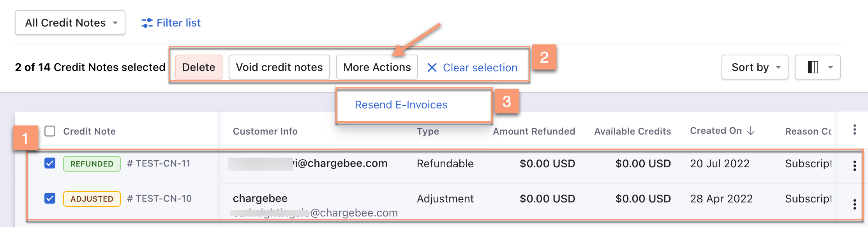868x227 pixels.
Task: Click the X icon beside Clear selection
Action: pyautogui.click(x=432, y=67)
